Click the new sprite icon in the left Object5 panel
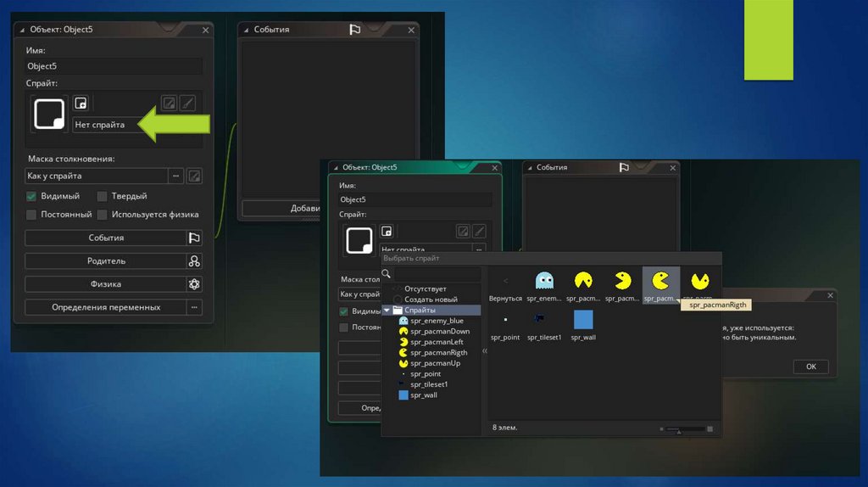The image size is (868, 487). coord(81,104)
